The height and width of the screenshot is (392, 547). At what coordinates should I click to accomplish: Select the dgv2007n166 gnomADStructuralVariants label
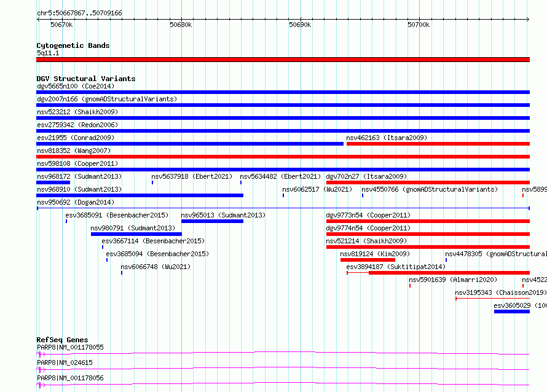(107, 99)
